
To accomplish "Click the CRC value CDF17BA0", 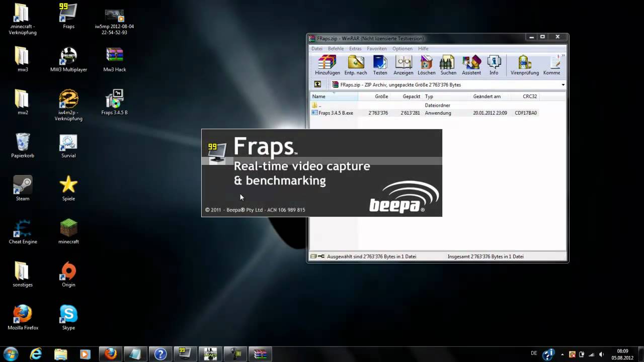I will click(526, 113).
